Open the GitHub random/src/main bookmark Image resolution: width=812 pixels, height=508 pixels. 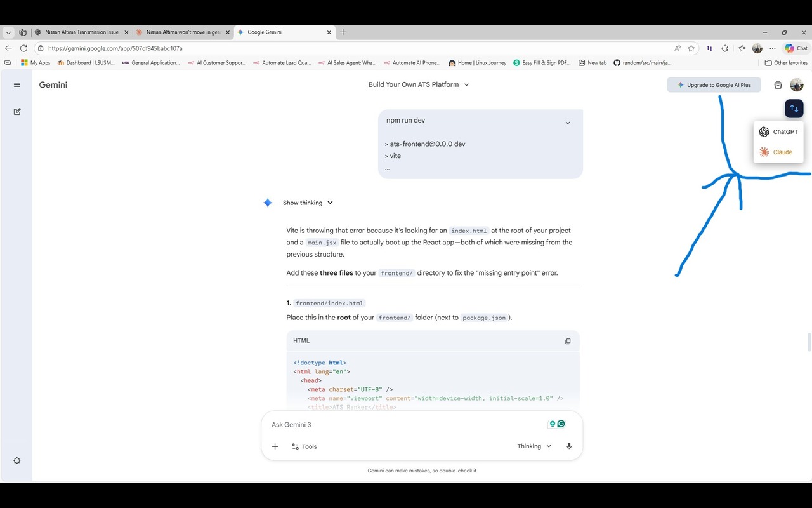[642, 63]
